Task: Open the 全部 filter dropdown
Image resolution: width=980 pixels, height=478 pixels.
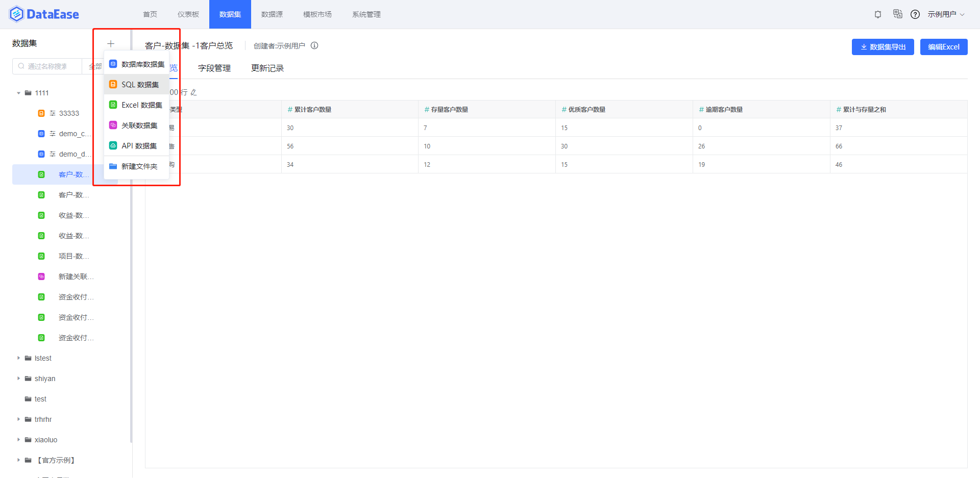Action: (x=94, y=66)
